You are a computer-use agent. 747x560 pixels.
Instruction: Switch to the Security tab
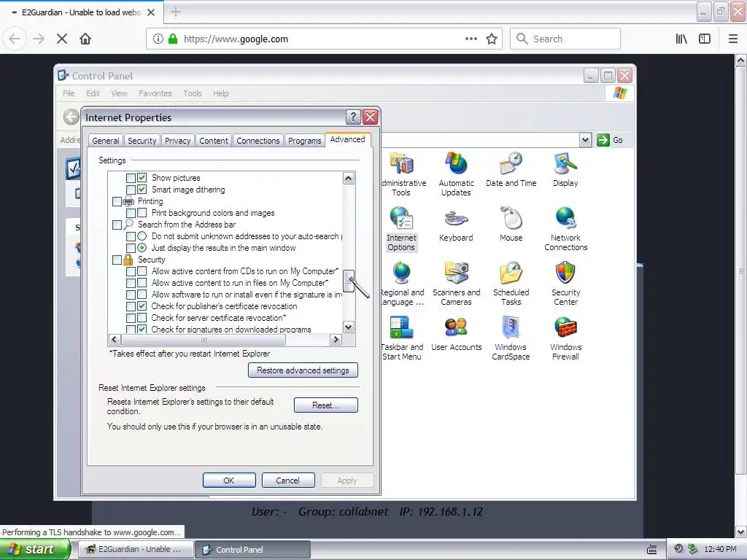(142, 141)
